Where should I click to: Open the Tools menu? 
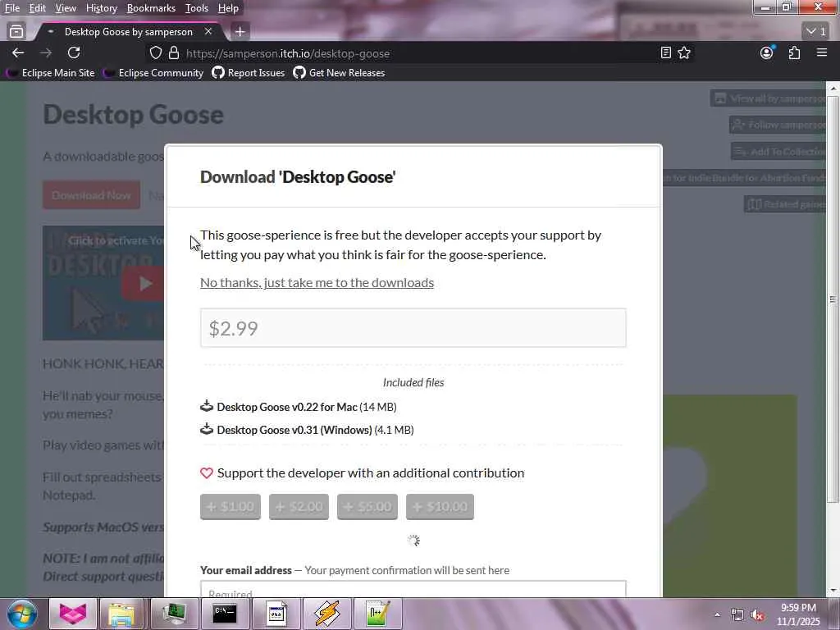(196, 8)
